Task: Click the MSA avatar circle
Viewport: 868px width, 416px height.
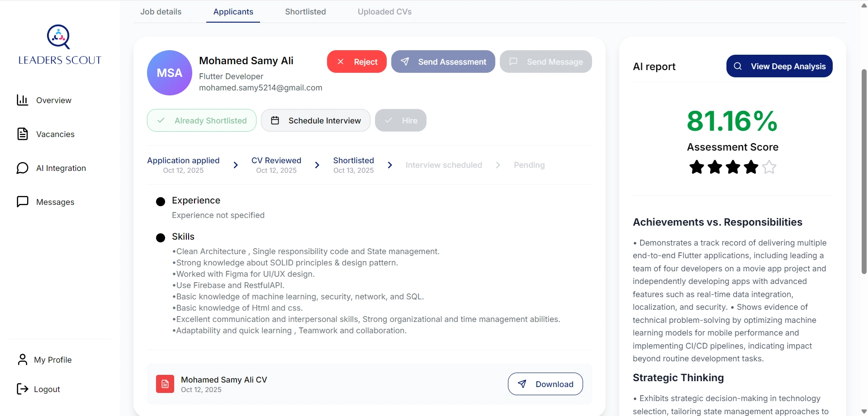Action: click(x=170, y=73)
